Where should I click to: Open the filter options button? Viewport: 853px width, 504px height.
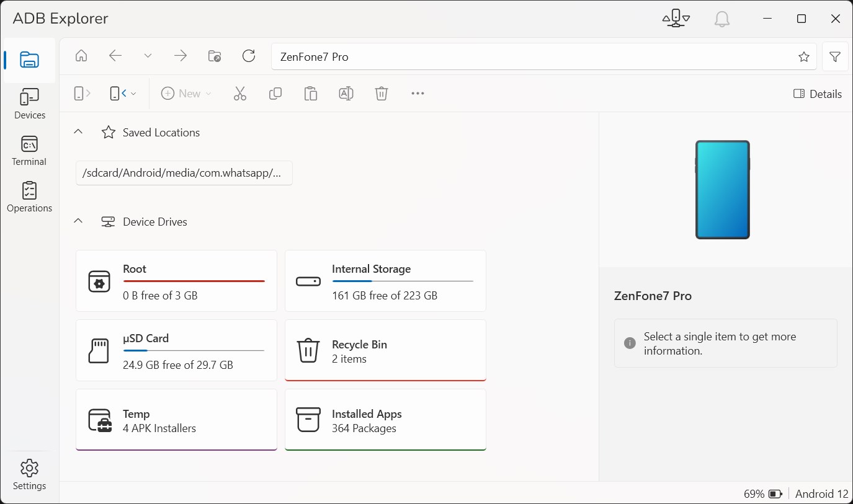coord(835,57)
